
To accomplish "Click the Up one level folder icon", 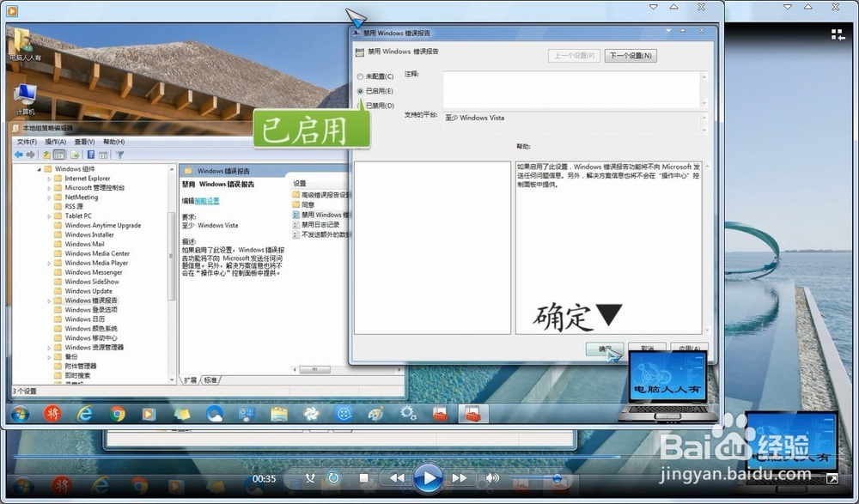I will pos(47,155).
